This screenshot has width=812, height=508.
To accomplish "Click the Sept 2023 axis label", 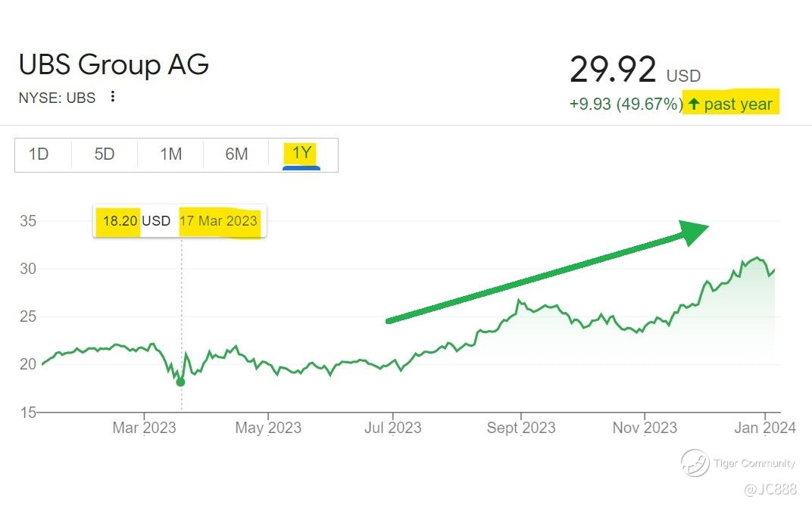I will [x=520, y=428].
